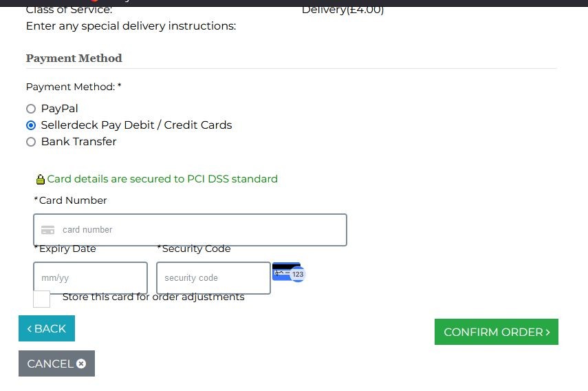
Task: Click the security code input field
Action: [213, 278]
